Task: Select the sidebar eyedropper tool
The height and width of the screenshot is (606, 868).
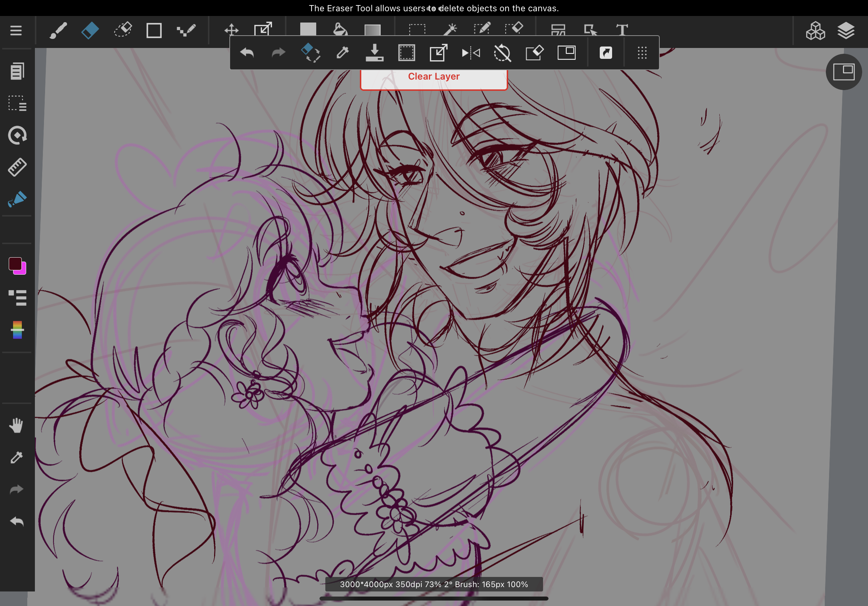Action: click(17, 457)
